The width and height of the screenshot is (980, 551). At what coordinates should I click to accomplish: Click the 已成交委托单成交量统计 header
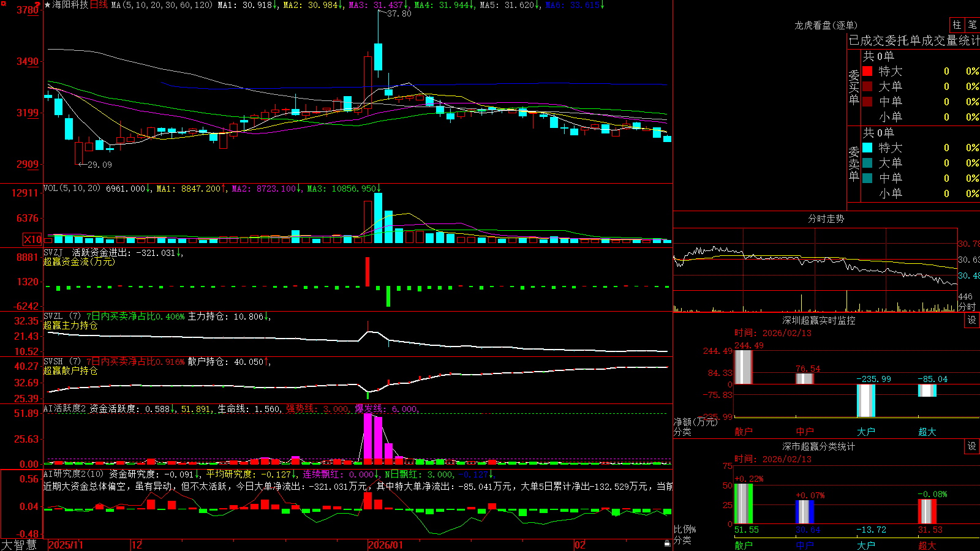point(914,40)
